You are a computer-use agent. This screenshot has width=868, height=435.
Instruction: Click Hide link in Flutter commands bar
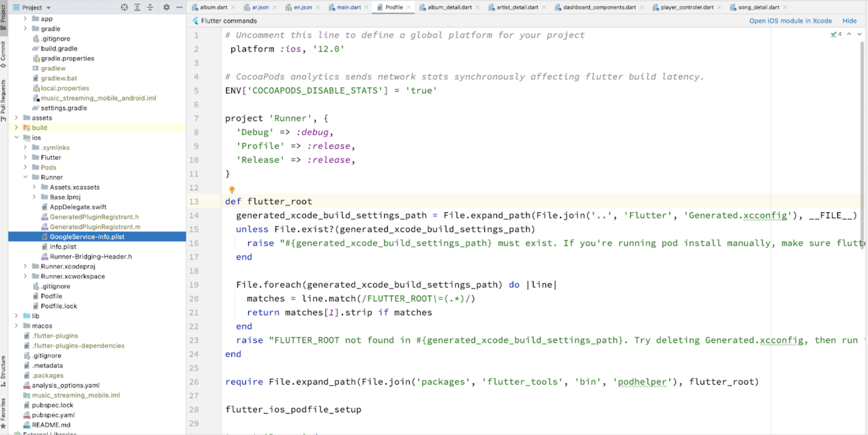pos(849,21)
